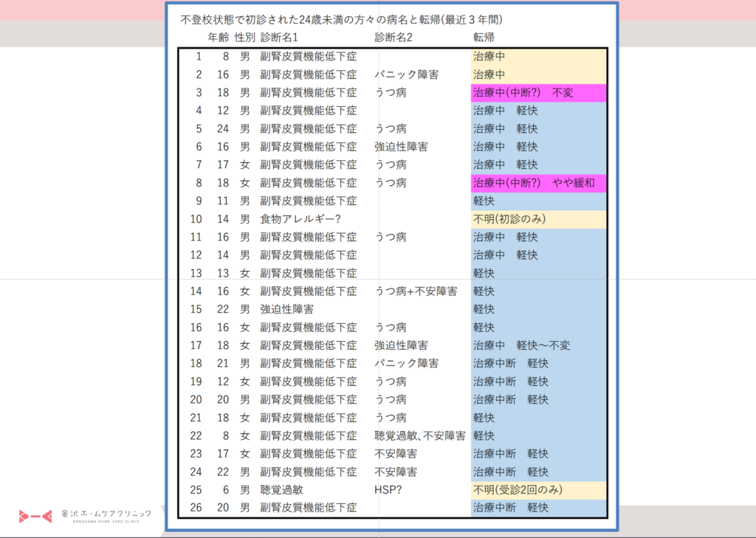Select the 不明(初診のみ) outcome cell
Screen dimensions: 756x538
(509, 219)
